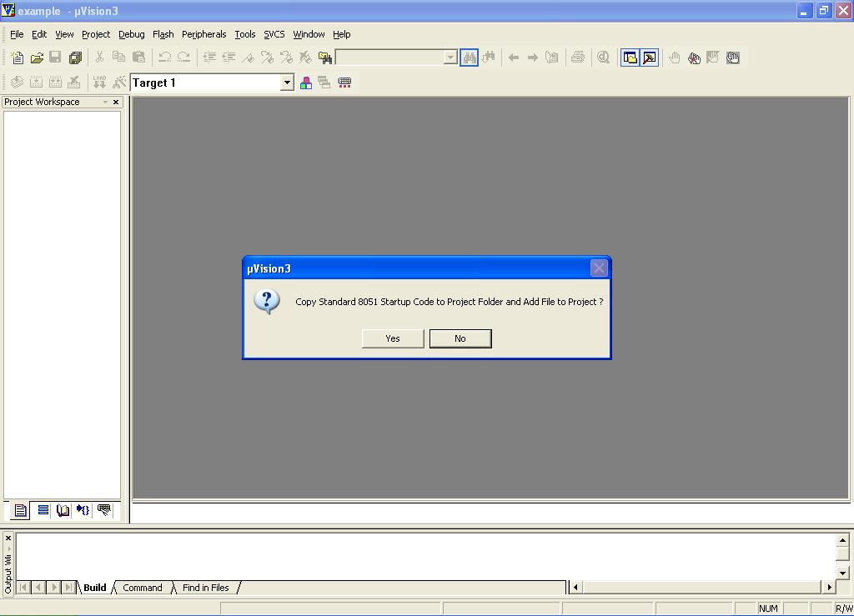
Task: Toggle bookmark with the flag icon
Action: tap(248, 58)
